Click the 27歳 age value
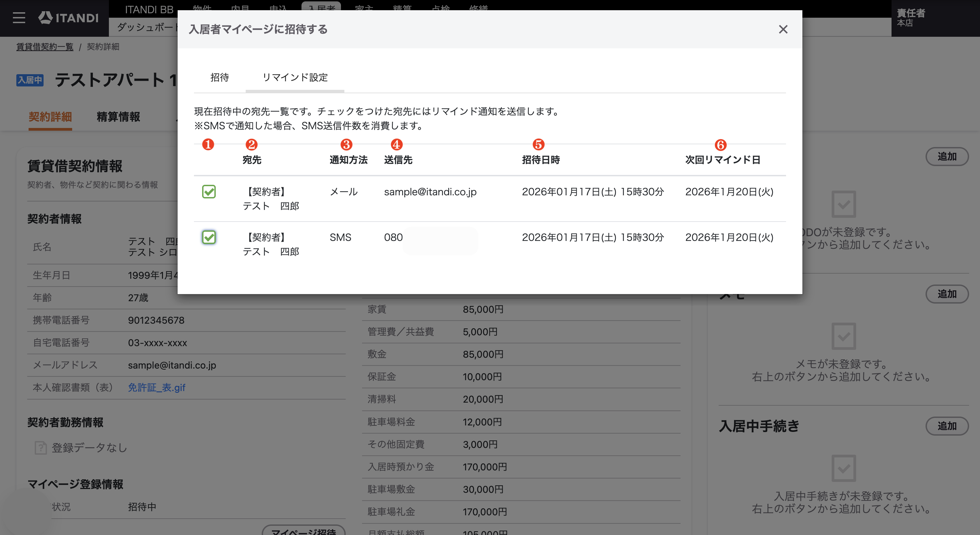This screenshot has width=980, height=535. (x=138, y=298)
